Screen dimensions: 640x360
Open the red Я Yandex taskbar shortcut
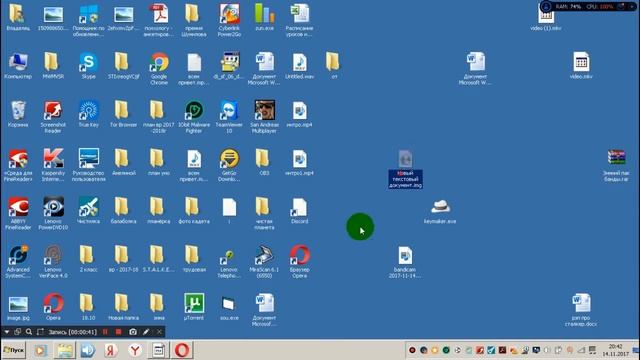[x=111, y=350]
